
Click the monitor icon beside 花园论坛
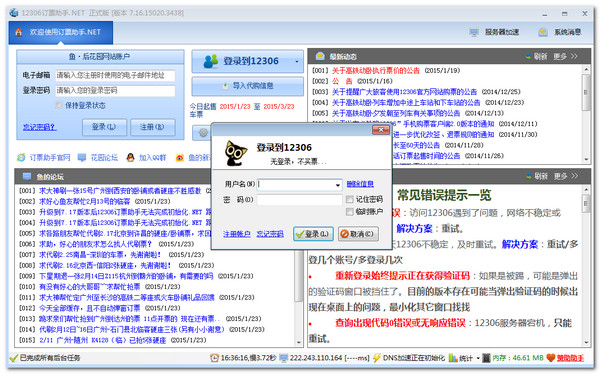pyautogui.click(x=82, y=158)
